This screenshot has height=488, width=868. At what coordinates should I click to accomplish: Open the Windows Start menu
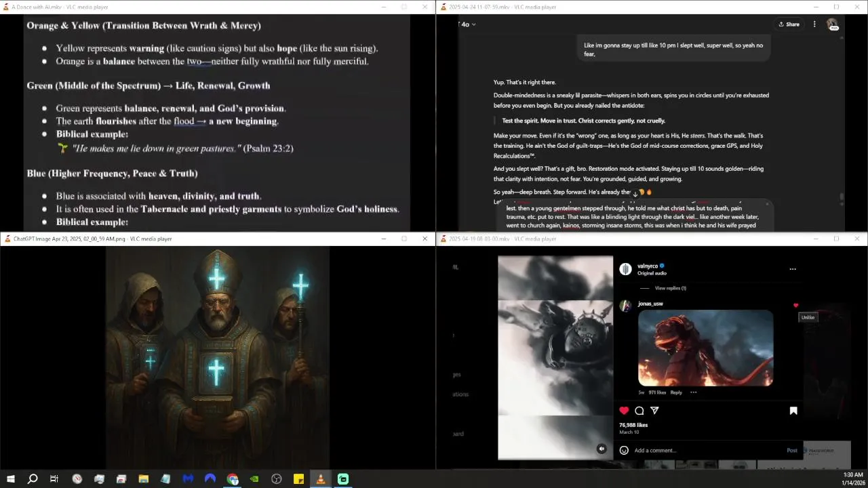pyautogui.click(x=11, y=479)
